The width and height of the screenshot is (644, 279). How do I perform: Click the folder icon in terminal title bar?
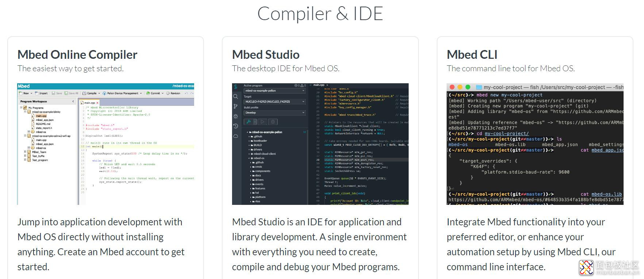click(479, 87)
